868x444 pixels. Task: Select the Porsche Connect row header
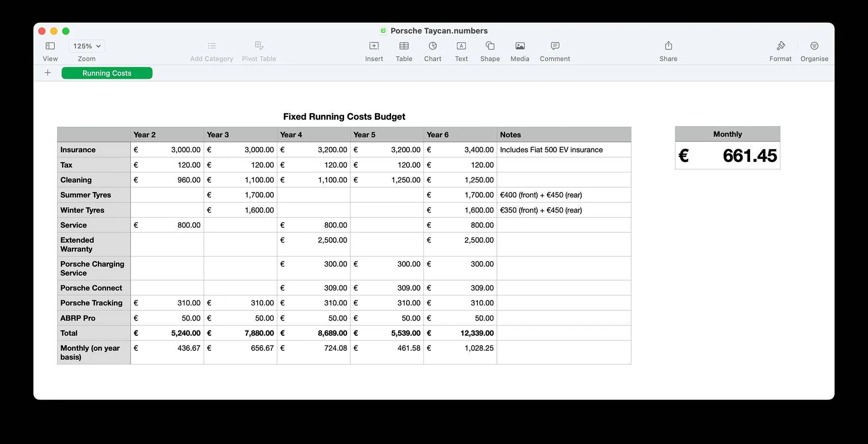[94, 288]
